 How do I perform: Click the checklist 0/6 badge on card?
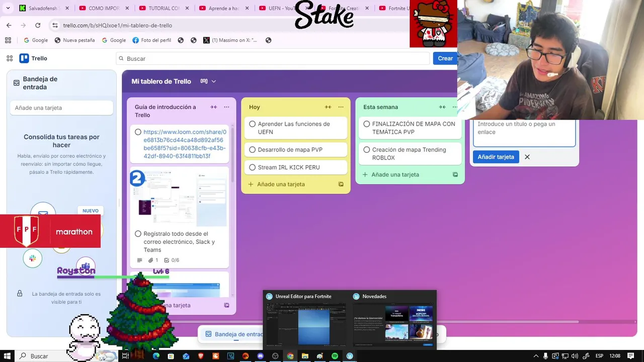click(172, 260)
